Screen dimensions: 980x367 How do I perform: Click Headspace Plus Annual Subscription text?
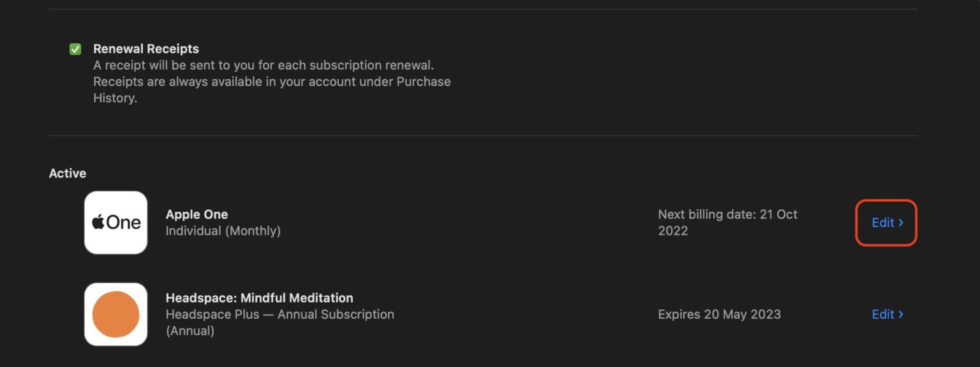(279, 315)
